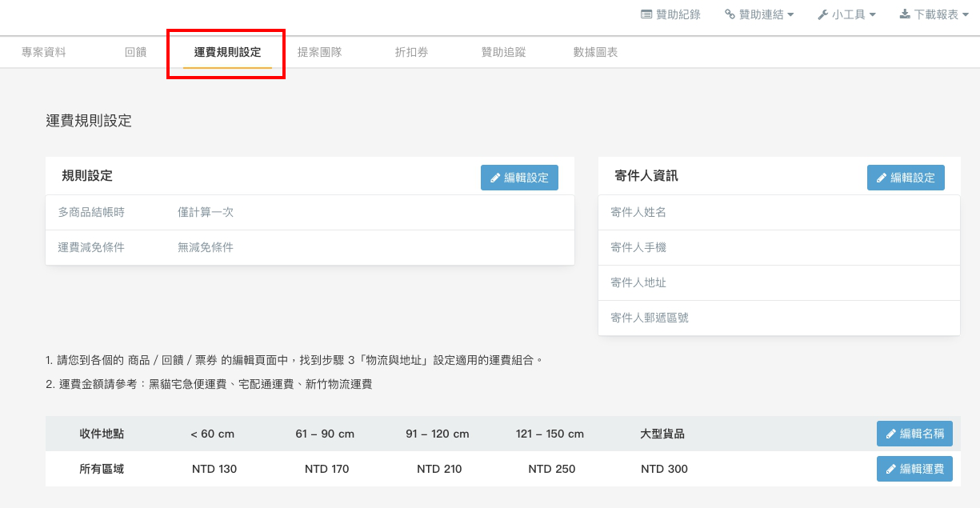Click the 大型貨品 column header
Screen dimensions: 980x508
point(662,434)
